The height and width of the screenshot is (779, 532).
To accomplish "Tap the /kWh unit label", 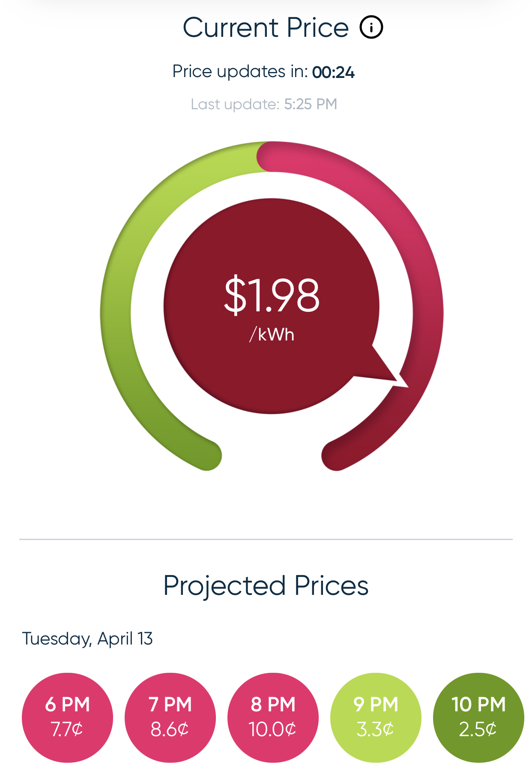I will click(272, 334).
